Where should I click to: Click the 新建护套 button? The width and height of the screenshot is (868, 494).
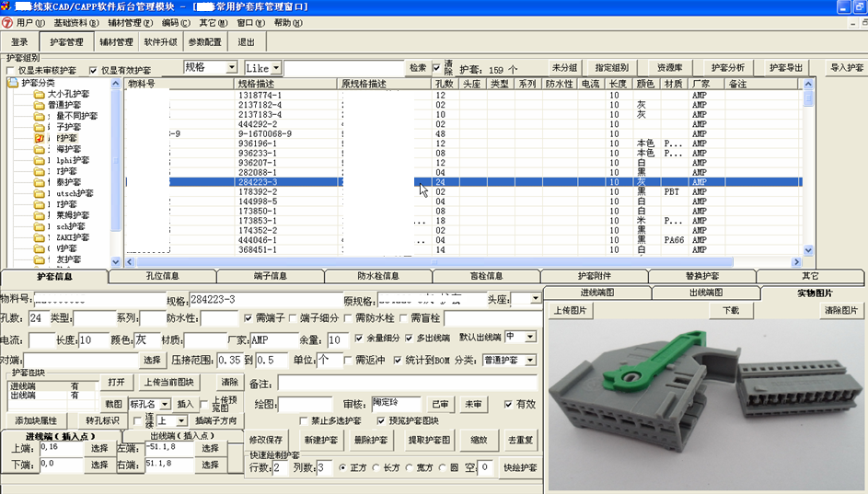coord(321,441)
